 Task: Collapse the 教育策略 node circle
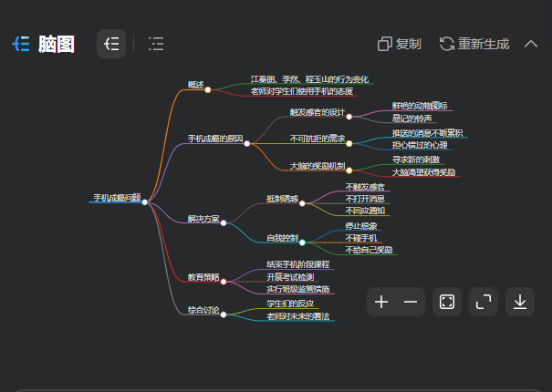click(x=224, y=282)
